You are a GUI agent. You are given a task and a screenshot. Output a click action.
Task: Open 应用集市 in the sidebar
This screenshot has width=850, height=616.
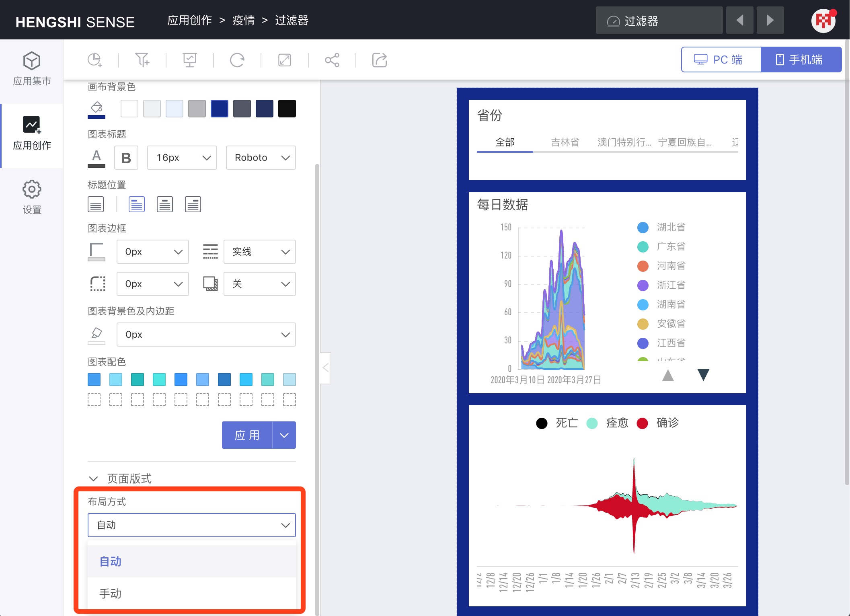pos(32,69)
